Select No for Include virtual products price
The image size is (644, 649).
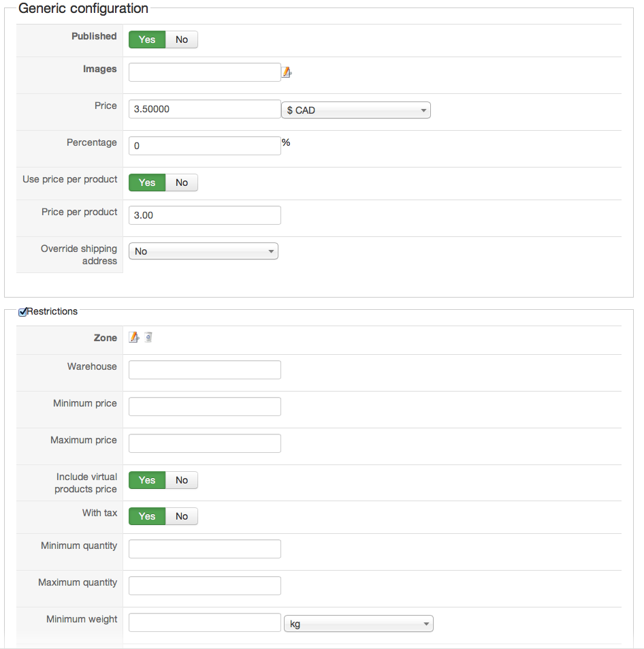(181, 480)
